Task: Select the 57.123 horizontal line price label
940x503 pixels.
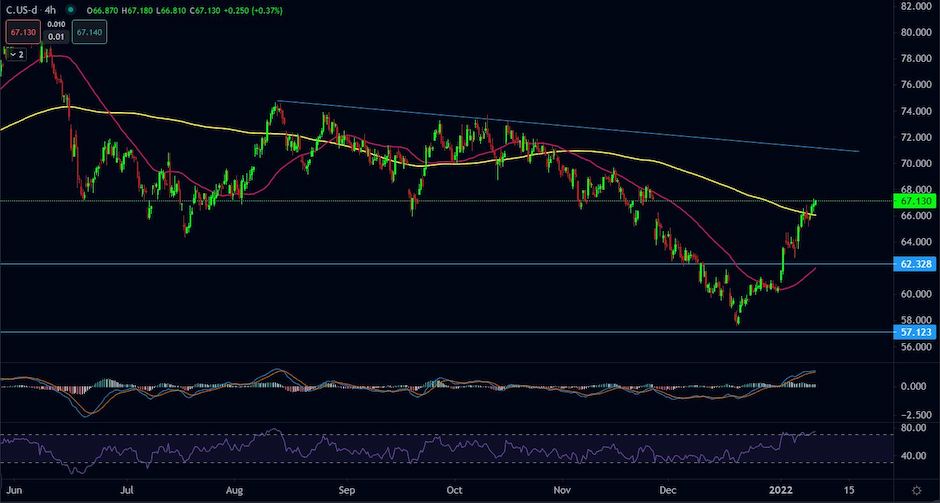Action: 916,332
